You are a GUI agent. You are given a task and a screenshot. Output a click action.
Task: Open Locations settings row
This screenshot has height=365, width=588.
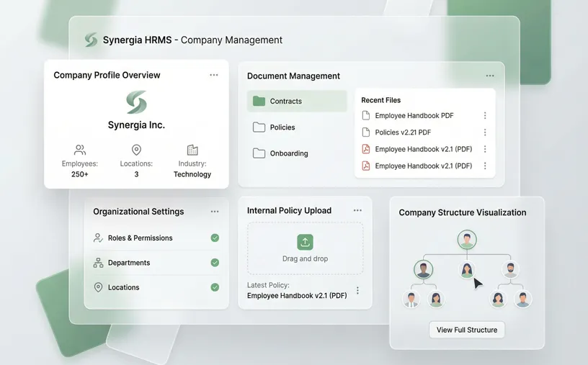[156, 287]
